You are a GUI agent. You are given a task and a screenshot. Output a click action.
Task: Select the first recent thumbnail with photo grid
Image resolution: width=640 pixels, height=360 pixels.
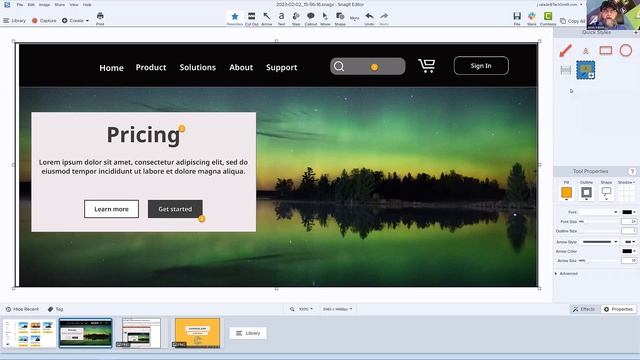click(29, 333)
